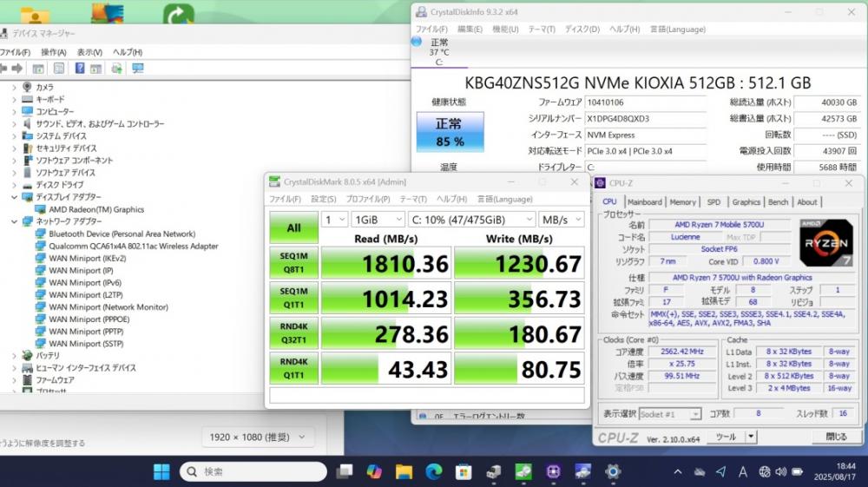Screen dimensions: 868x487
Task: Click the 正常 85% health status box
Action: pos(450,132)
